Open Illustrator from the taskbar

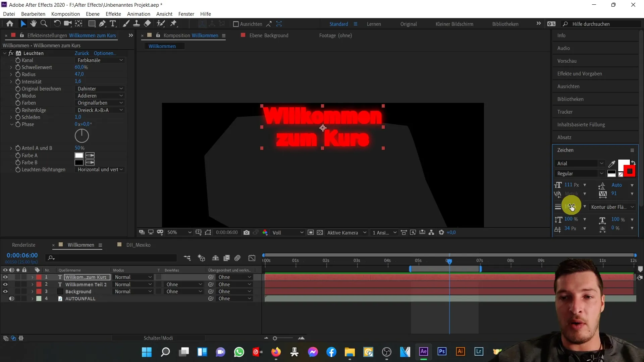(x=461, y=352)
